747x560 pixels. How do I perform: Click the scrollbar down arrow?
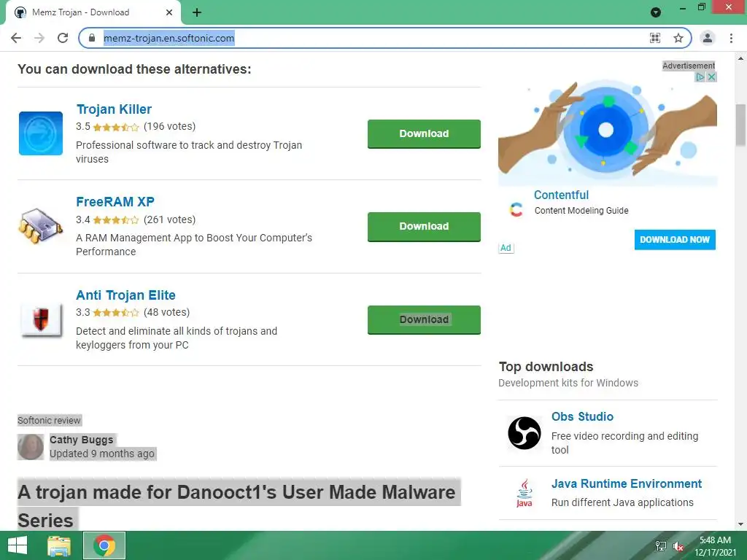(x=741, y=525)
